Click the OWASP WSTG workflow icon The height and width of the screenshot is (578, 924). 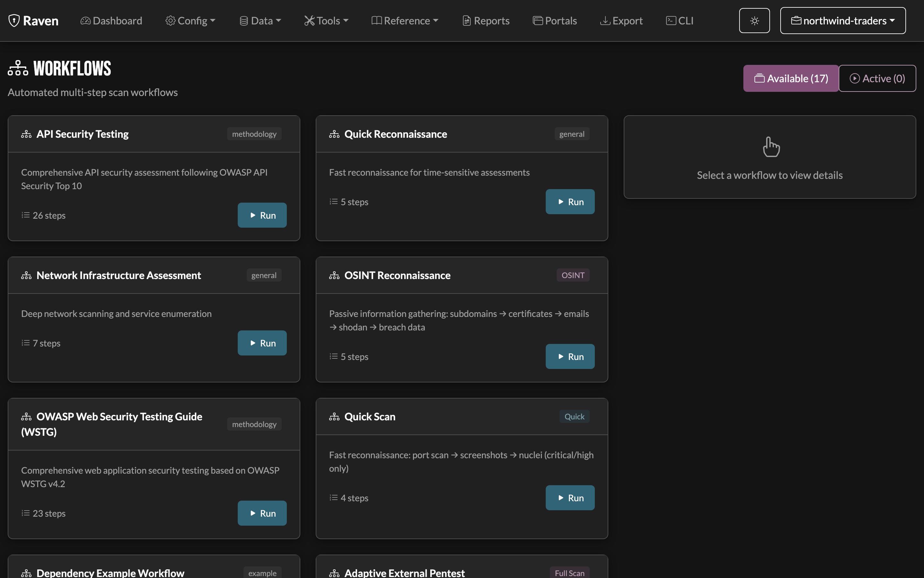click(x=26, y=417)
